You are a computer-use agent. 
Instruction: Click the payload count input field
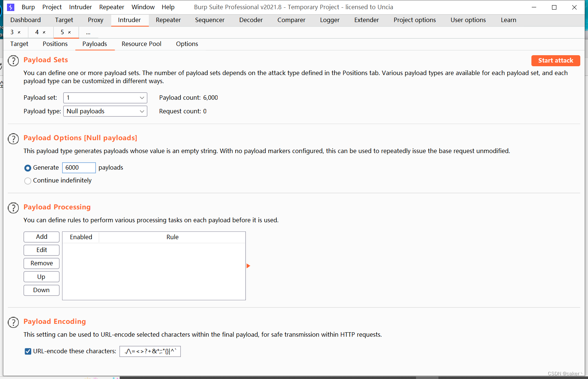[x=79, y=168]
